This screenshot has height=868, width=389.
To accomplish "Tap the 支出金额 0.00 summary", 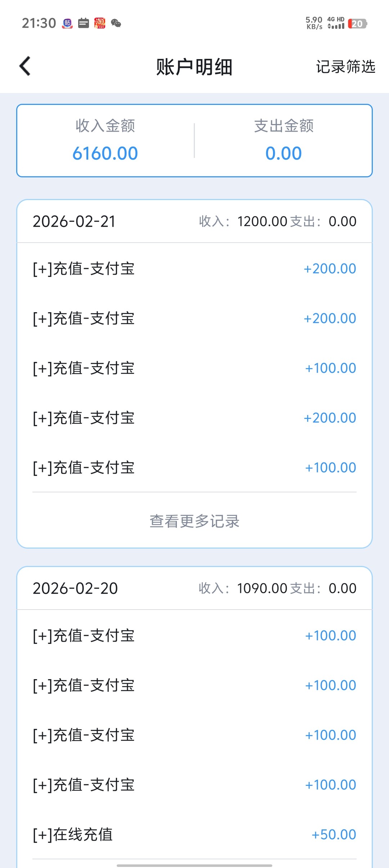I will tap(283, 141).
